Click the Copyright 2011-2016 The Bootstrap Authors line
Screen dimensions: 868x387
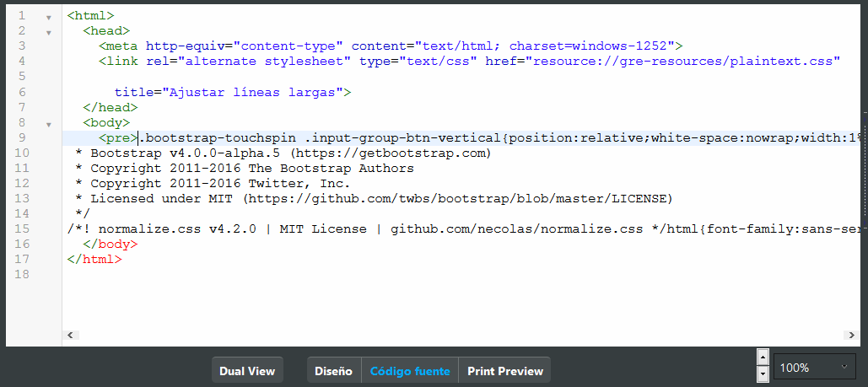pos(244,169)
